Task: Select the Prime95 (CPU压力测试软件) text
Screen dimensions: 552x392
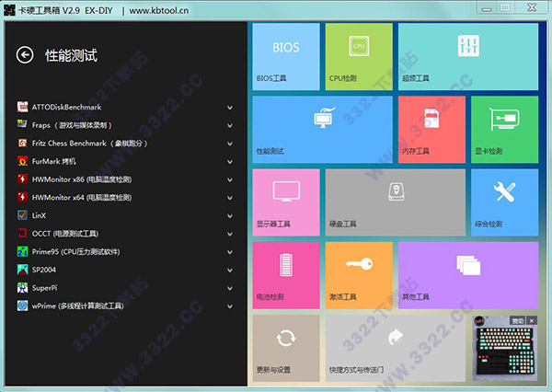Action: click(75, 252)
